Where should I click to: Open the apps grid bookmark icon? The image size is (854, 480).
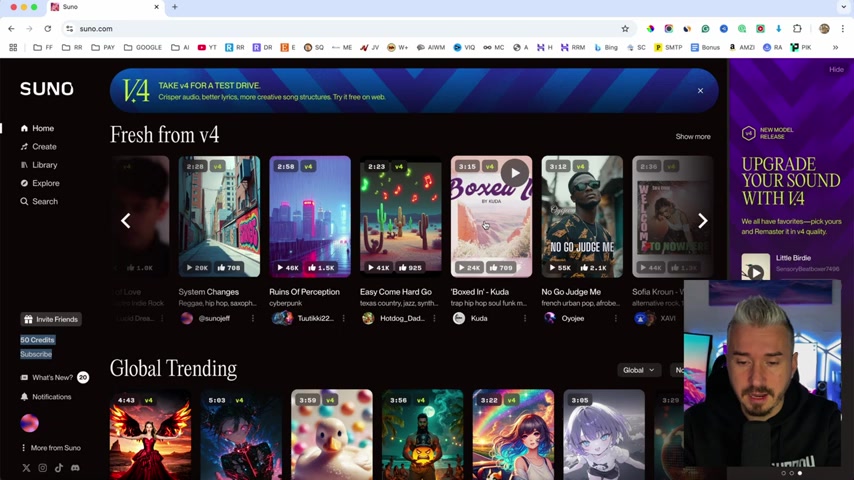[x=13, y=47]
